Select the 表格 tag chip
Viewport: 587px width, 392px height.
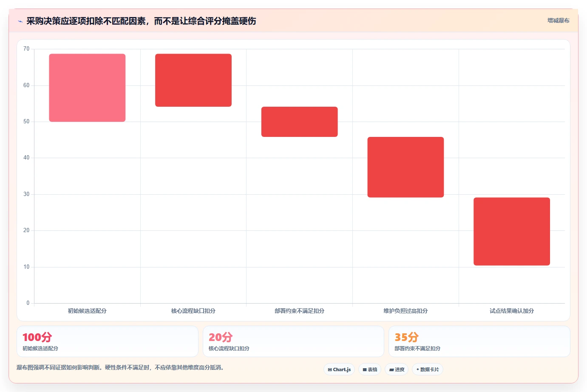370,369
